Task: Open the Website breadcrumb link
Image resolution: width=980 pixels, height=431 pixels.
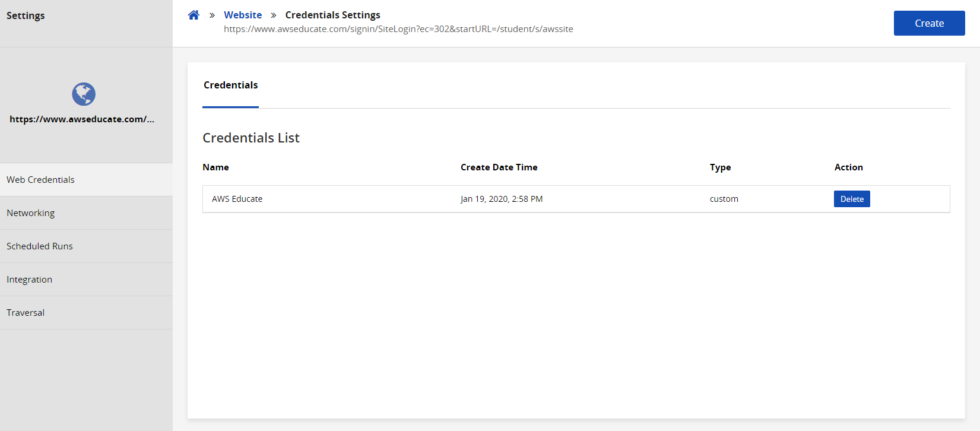Action: point(243,15)
